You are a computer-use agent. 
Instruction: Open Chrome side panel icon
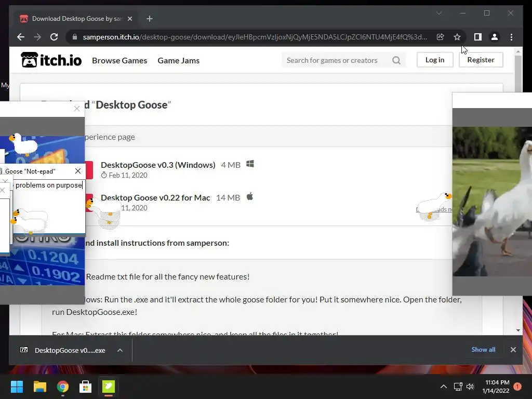478,37
